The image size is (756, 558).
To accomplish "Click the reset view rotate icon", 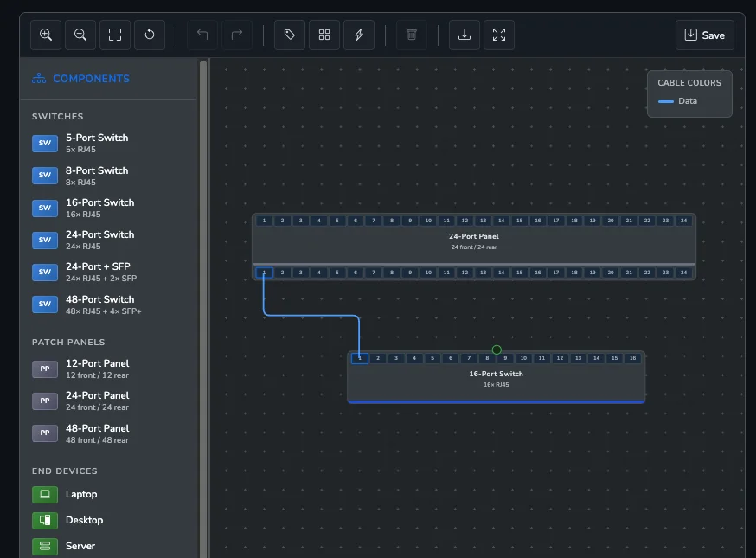I will point(150,35).
